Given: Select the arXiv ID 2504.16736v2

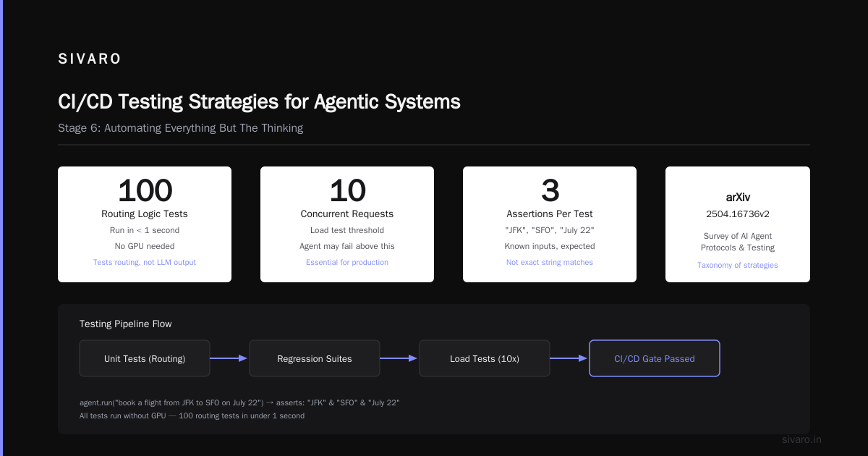Looking at the screenshot, I should tap(738, 214).
